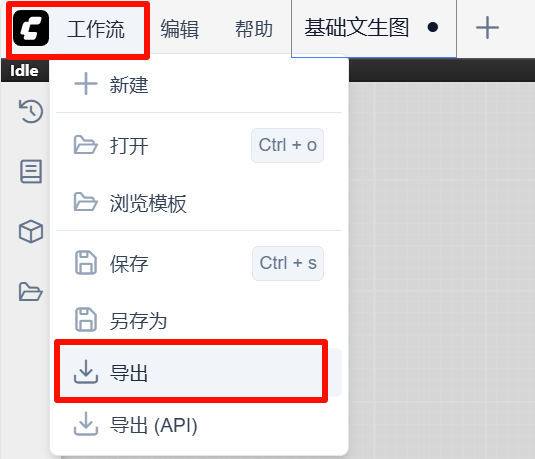Open the queue history sidebar icon
This screenshot has height=459, width=535.
point(31,111)
